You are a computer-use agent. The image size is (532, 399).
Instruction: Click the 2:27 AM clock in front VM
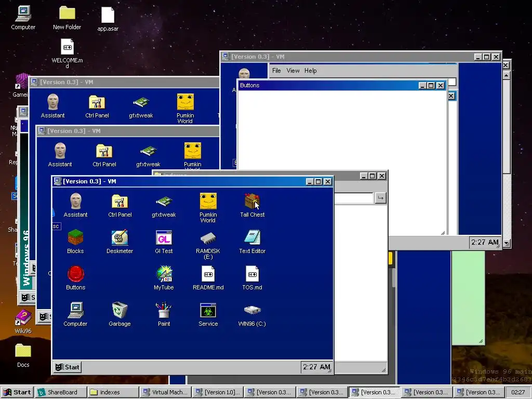click(x=316, y=367)
